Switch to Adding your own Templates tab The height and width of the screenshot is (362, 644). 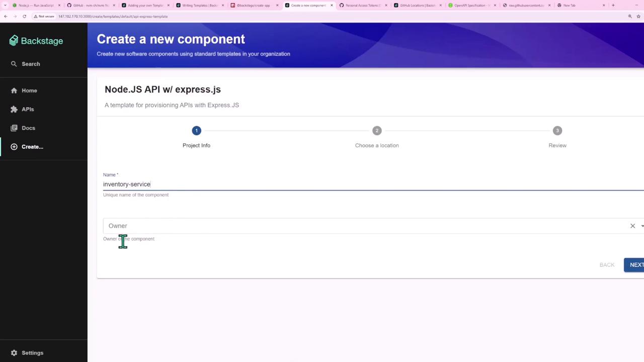[x=145, y=5]
